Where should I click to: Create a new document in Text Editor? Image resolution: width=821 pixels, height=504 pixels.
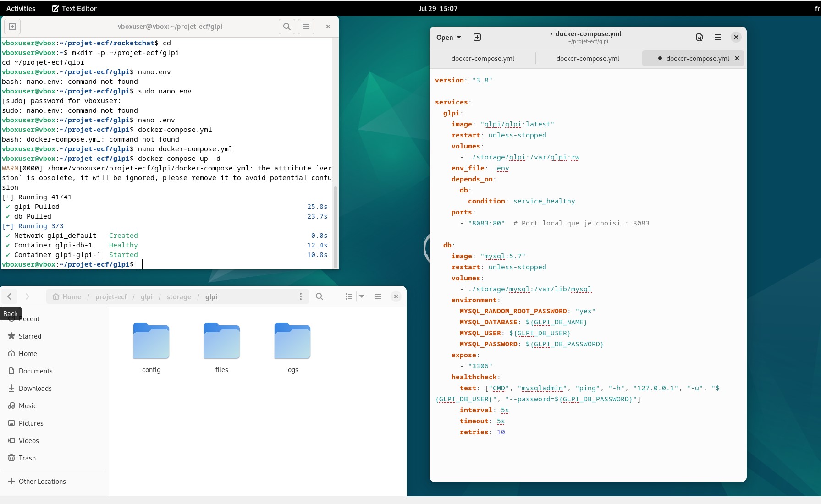pos(477,37)
